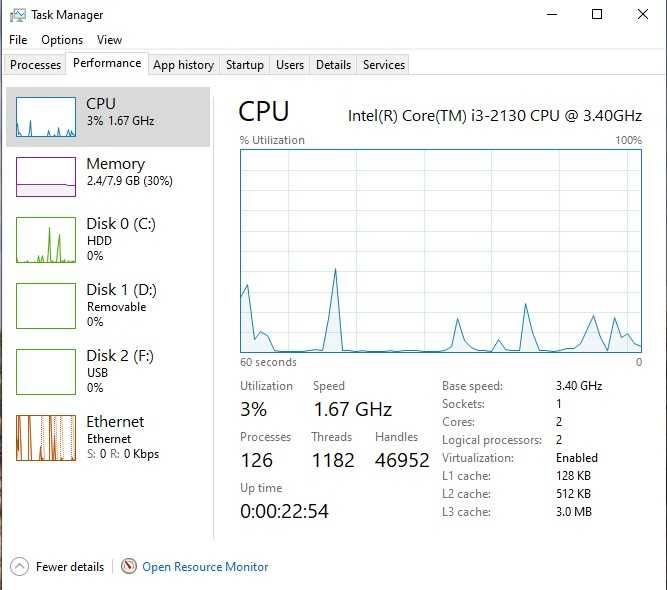Open the View menu

coord(109,40)
